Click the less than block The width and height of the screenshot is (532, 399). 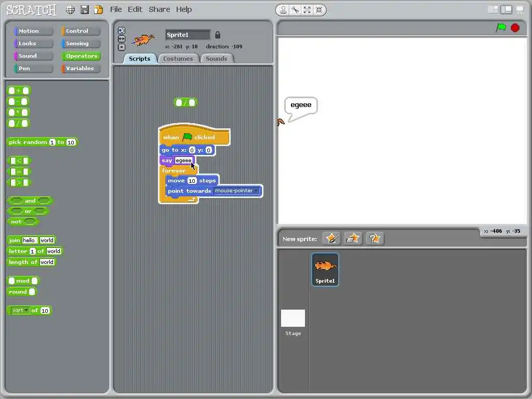[19, 161]
